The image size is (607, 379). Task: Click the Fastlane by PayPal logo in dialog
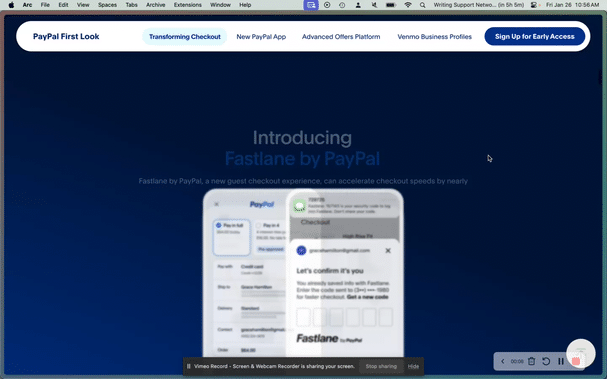coord(329,339)
